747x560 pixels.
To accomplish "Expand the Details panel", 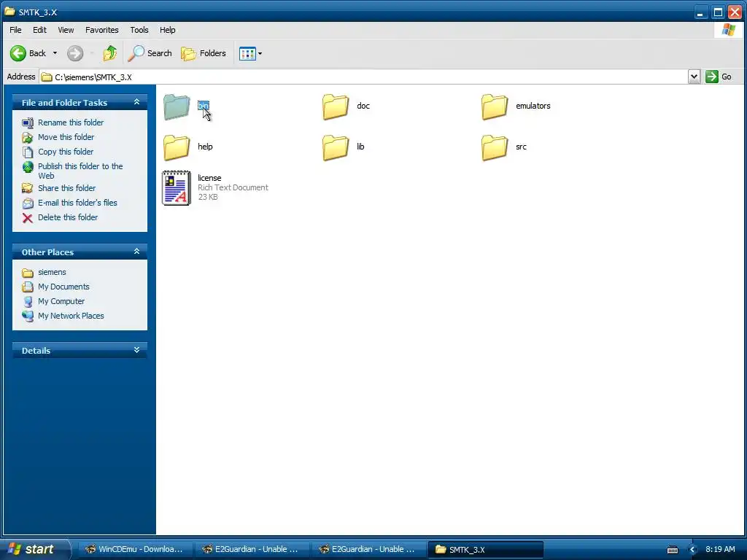I will [136, 350].
